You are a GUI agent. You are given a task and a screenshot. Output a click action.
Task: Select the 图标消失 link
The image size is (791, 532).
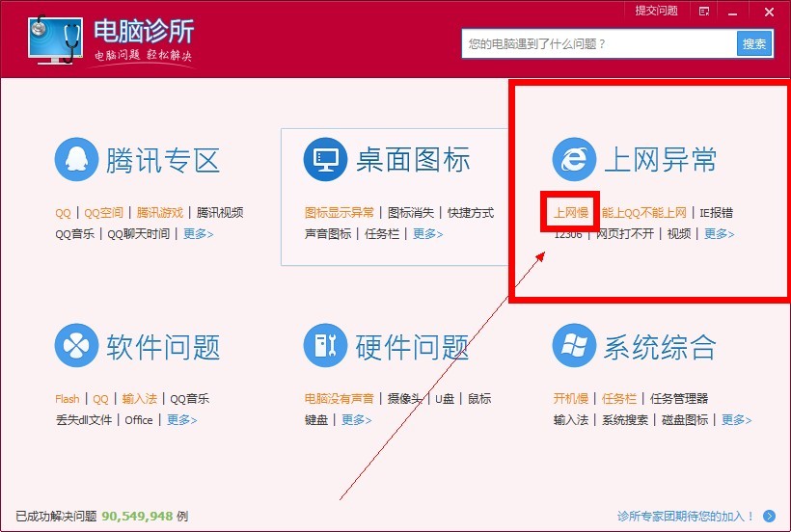411,213
